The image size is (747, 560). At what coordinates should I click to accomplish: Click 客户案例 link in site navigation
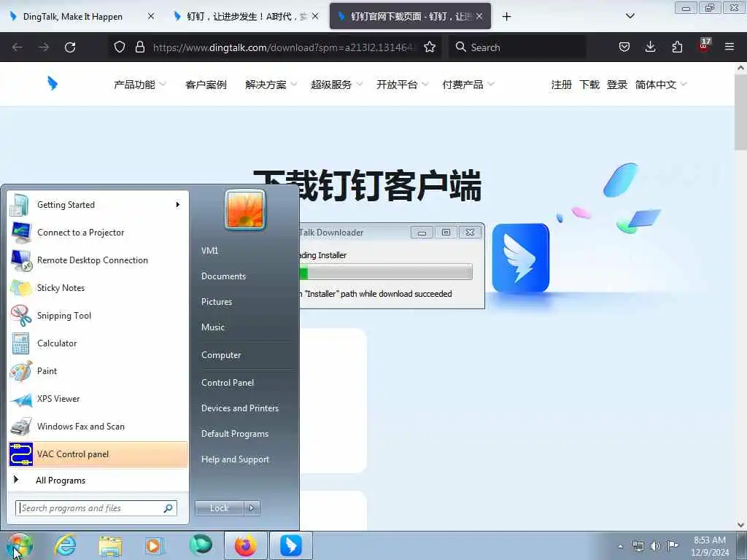[x=206, y=85]
